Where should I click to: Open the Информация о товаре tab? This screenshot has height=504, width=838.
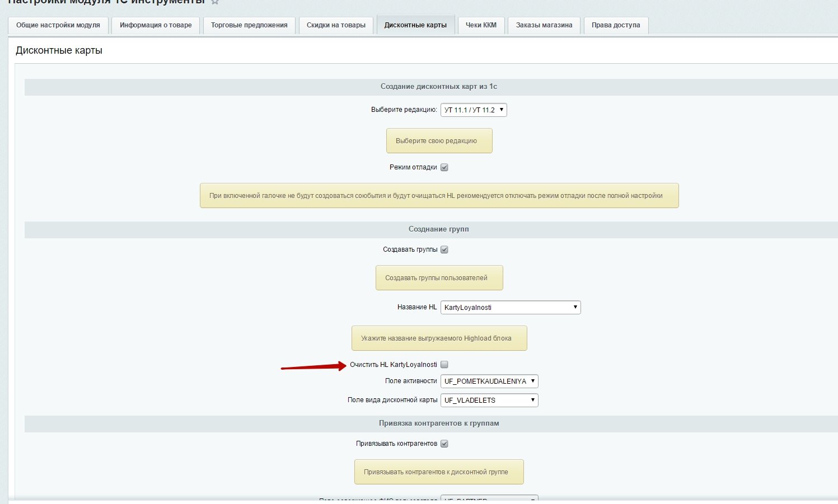[x=156, y=25]
